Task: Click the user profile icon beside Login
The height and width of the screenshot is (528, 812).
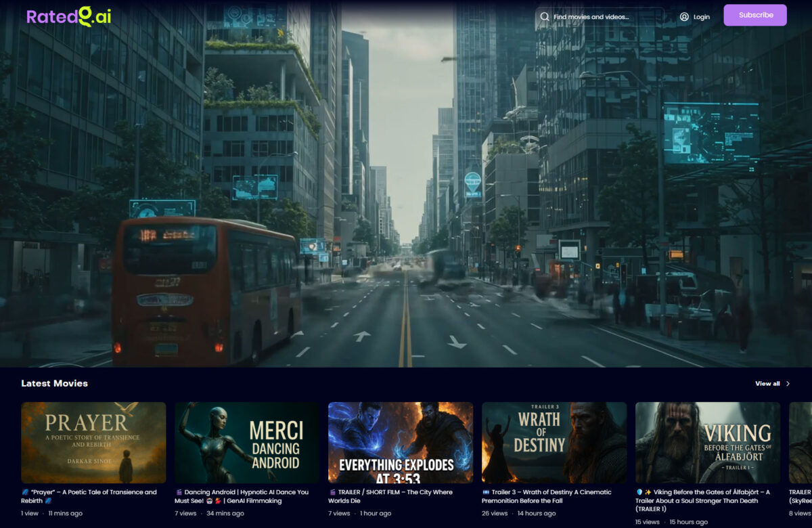Action: click(x=684, y=16)
